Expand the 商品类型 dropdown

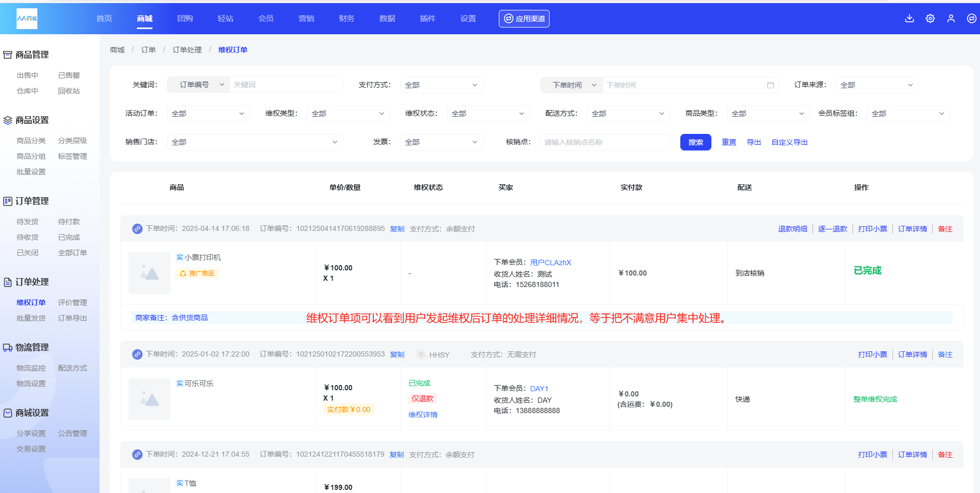tap(768, 114)
